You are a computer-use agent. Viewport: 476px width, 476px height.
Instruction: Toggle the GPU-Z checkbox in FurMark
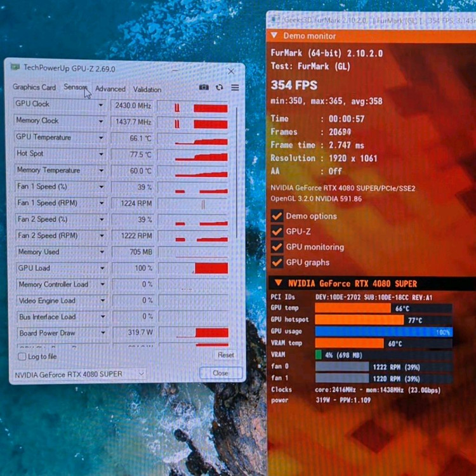tap(277, 232)
